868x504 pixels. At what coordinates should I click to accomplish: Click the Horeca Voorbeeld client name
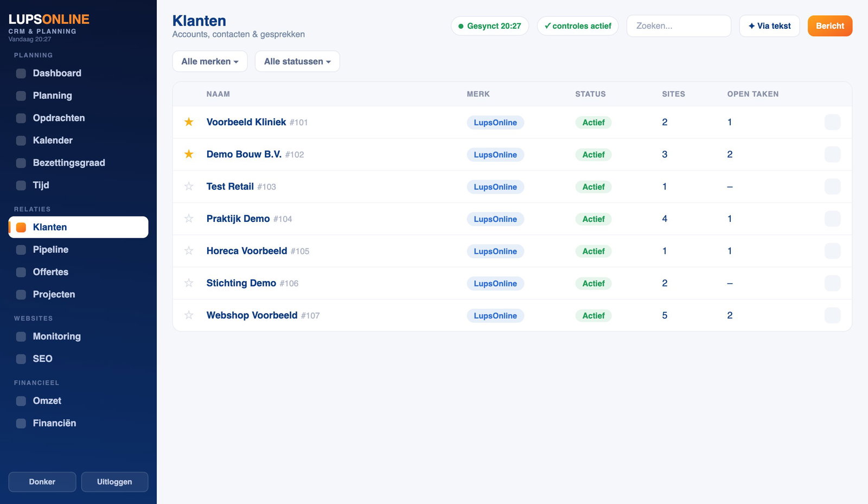pos(247,251)
